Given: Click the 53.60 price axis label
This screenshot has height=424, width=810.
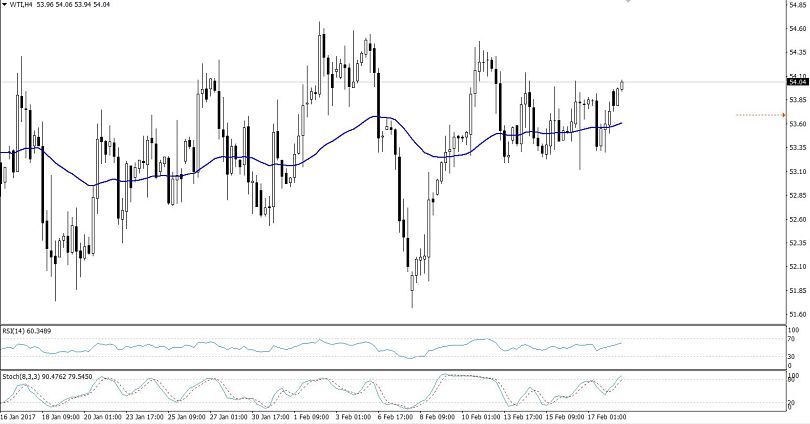Looking at the screenshot, I should coord(798,124).
